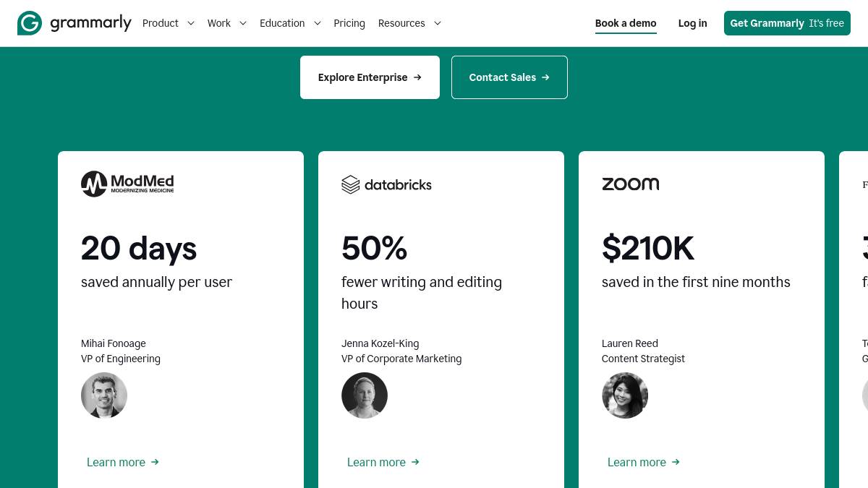868x488 pixels.
Task: Open the Resources menu
Action: [401, 23]
